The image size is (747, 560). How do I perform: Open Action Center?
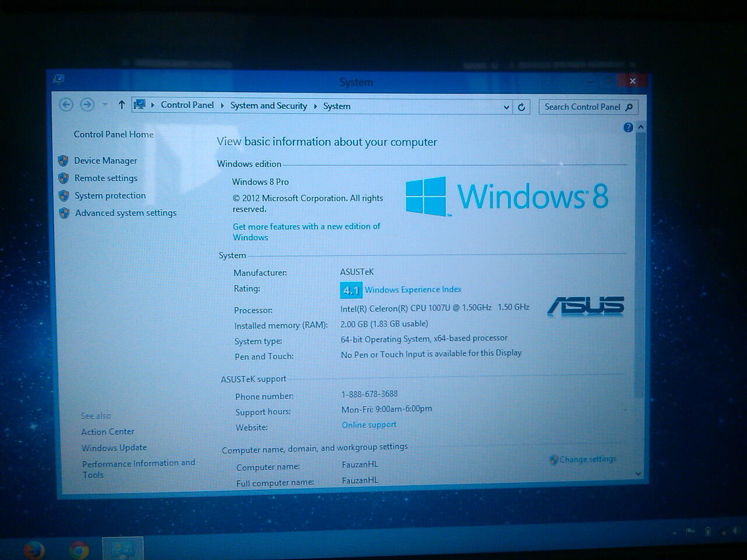tap(108, 432)
